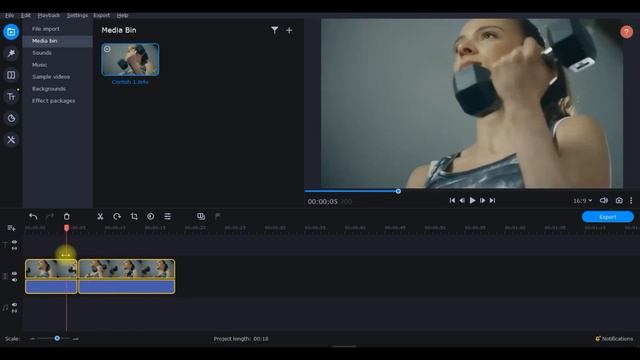Click the Rotate icon in timeline toolbar
The height and width of the screenshot is (360, 640).
coord(117,216)
